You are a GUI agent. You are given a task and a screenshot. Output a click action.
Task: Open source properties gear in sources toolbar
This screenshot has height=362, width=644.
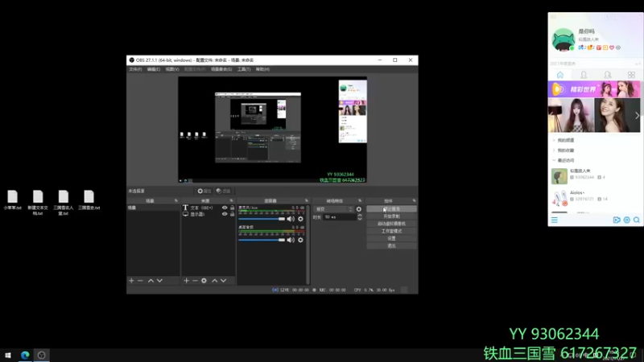point(204,281)
